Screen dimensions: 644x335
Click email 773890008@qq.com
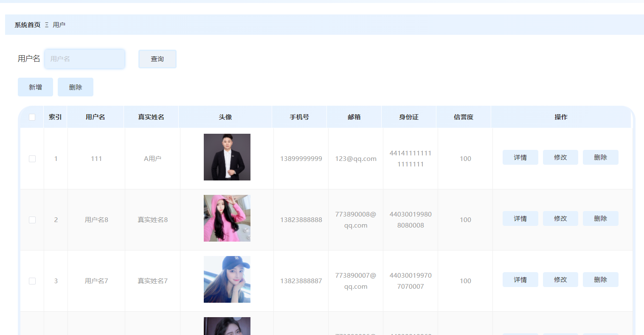click(x=356, y=220)
